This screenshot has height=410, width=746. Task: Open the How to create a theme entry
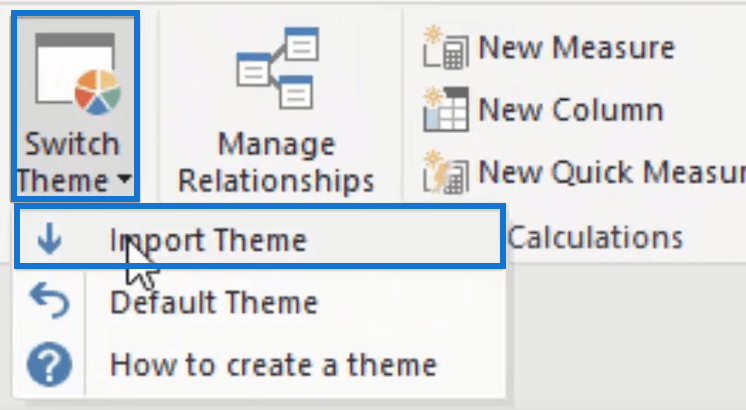pos(273,365)
